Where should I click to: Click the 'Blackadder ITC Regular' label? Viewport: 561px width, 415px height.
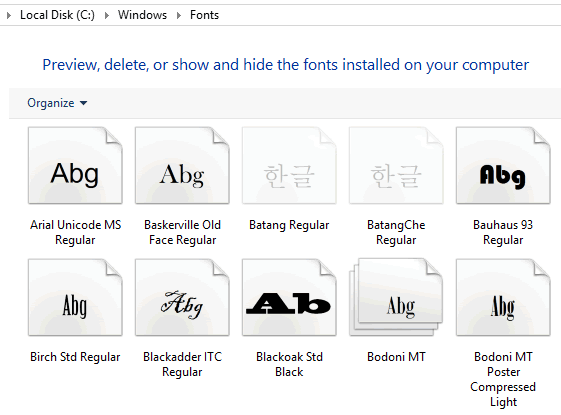182,364
